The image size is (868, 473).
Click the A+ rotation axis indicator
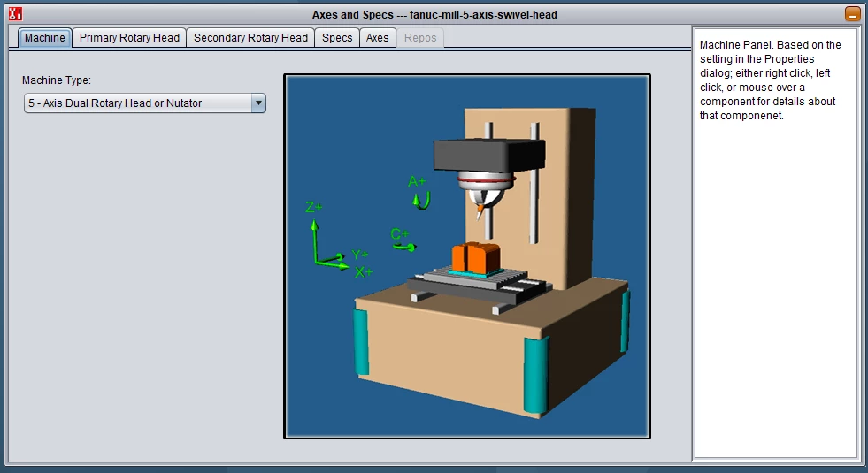(x=419, y=192)
